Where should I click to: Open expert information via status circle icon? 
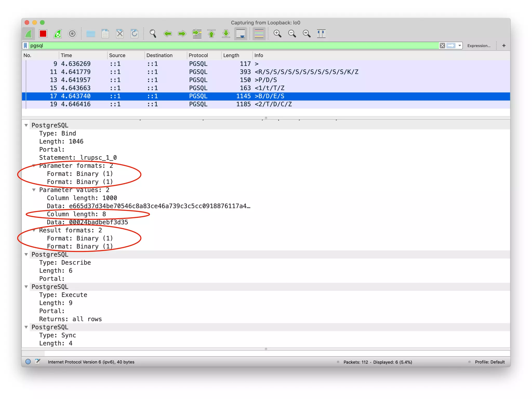pos(28,362)
